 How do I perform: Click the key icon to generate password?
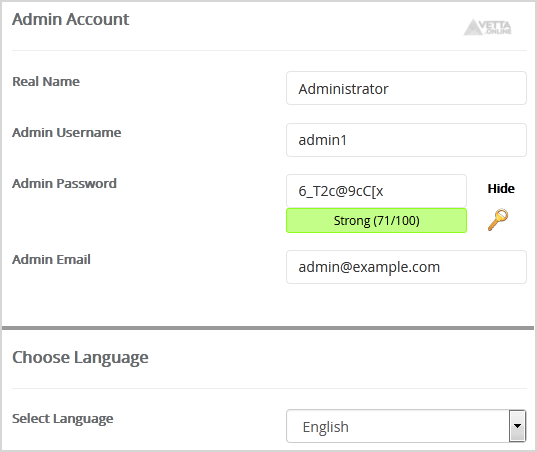498,220
